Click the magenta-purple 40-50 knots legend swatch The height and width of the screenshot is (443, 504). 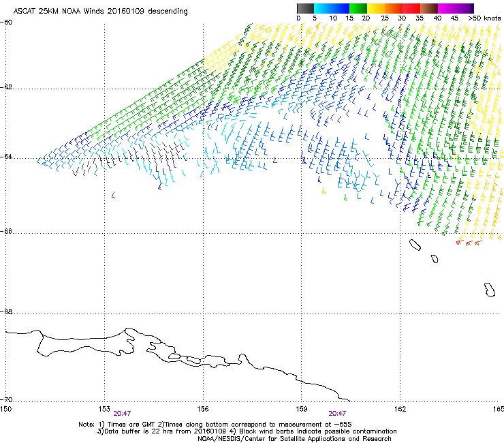click(456, 8)
